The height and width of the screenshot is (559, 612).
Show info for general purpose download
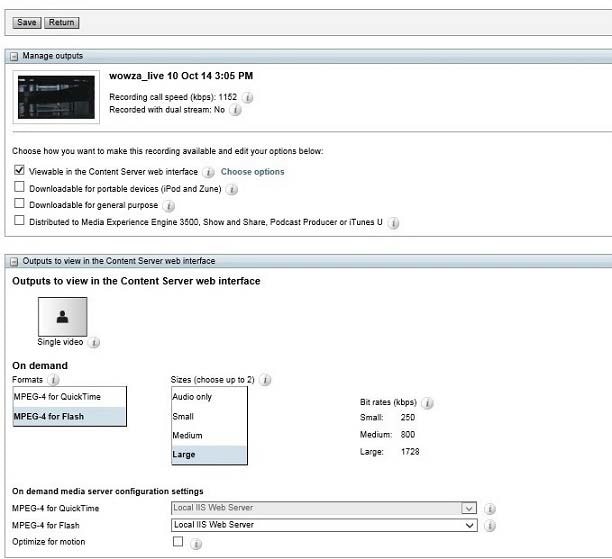[169, 206]
